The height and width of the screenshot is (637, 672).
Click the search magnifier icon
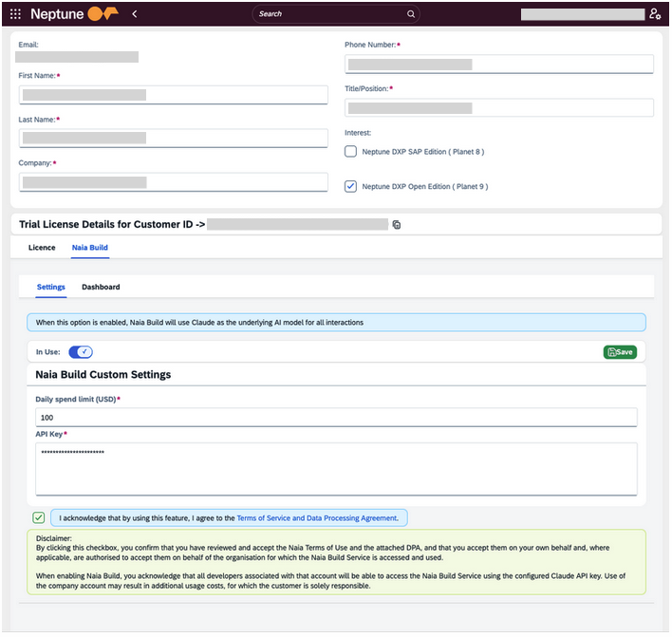click(x=411, y=14)
